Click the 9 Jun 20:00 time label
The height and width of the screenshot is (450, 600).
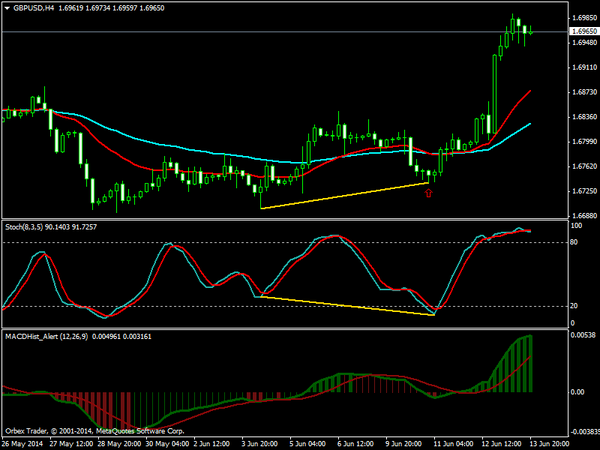tap(404, 444)
